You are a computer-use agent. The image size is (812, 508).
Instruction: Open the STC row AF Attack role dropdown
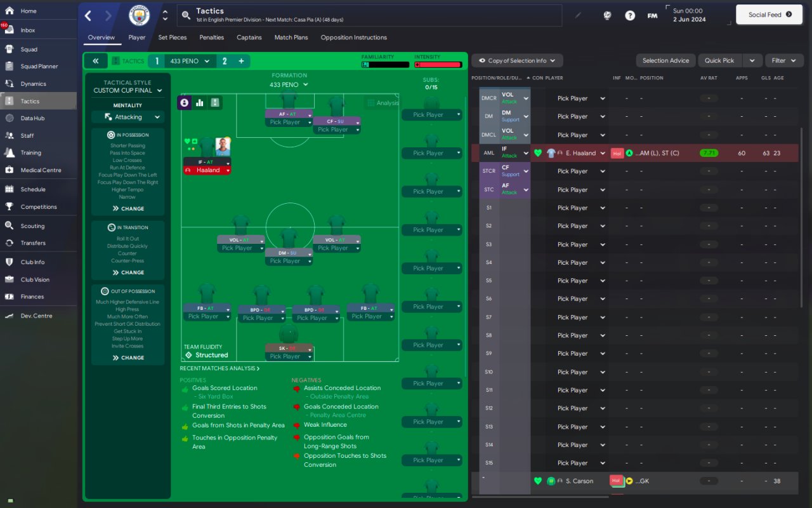pos(514,189)
